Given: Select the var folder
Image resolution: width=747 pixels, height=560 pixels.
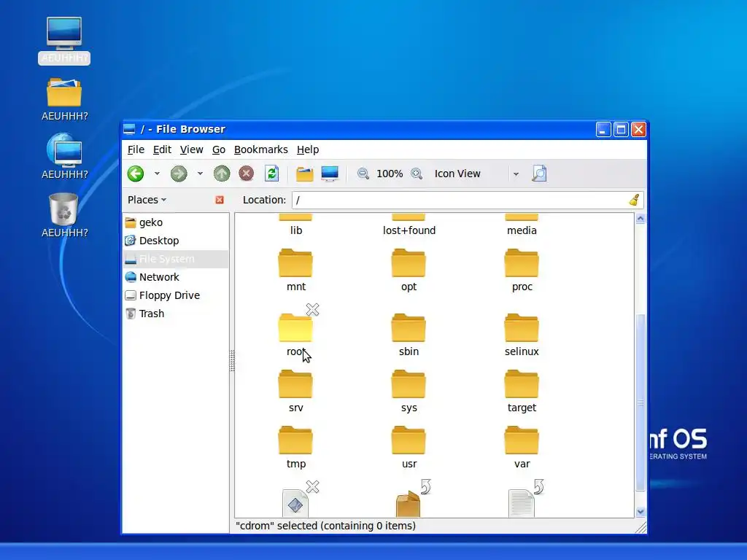Looking at the screenshot, I should point(522,447).
